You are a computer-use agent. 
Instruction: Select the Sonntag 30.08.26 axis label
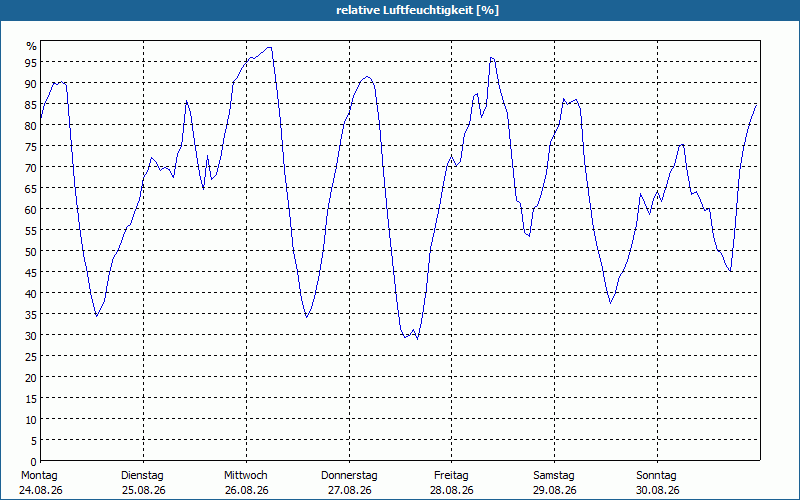click(657, 483)
